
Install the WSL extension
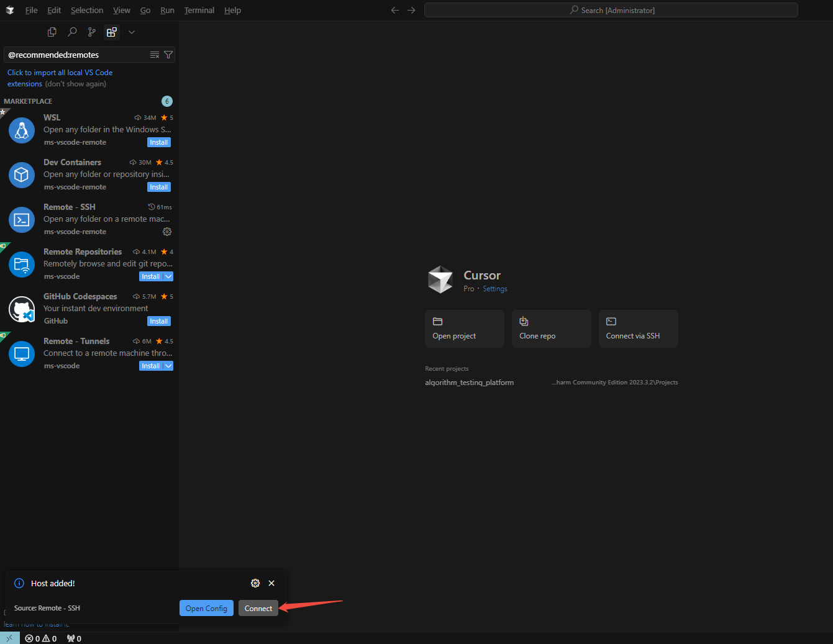159,142
